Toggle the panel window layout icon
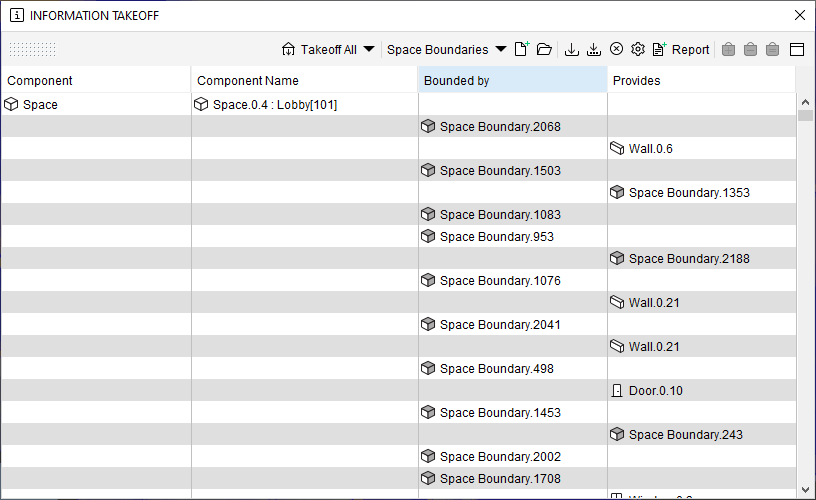This screenshot has width=816, height=500. coord(797,49)
